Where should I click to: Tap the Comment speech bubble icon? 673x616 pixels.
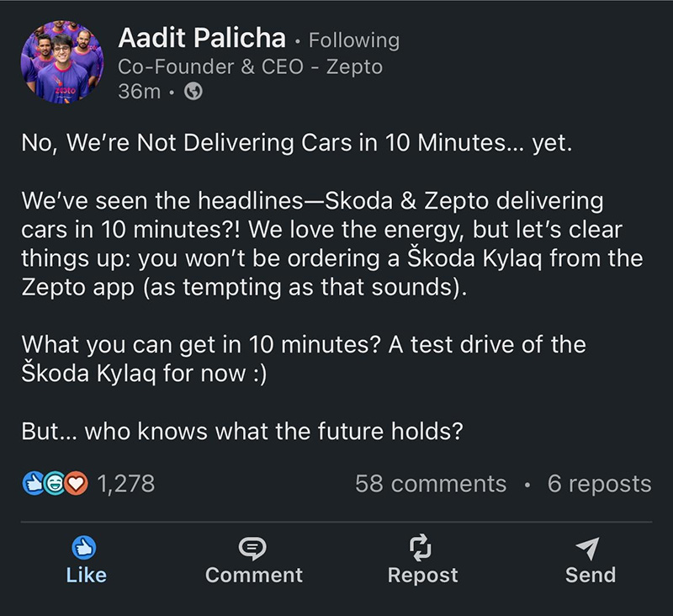pyautogui.click(x=253, y=548)
